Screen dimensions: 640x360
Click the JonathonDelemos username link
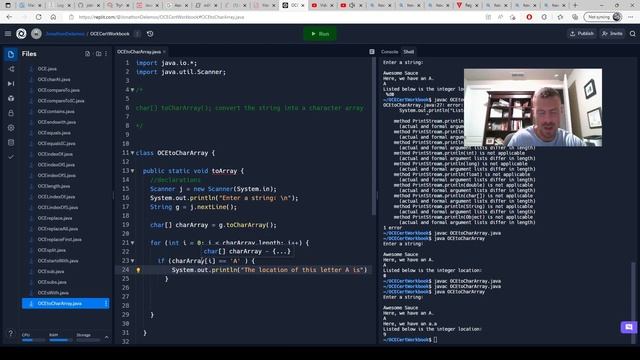tap(65, 34)
